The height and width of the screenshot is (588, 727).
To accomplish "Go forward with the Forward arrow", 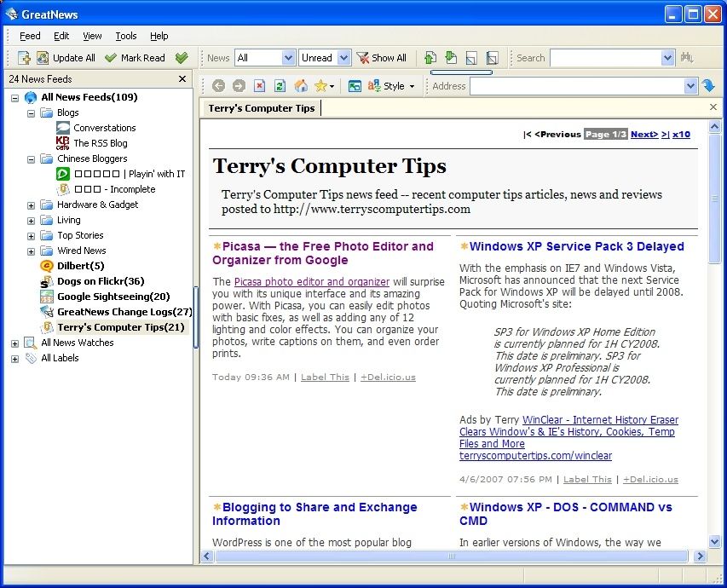I will pos(239,86).
